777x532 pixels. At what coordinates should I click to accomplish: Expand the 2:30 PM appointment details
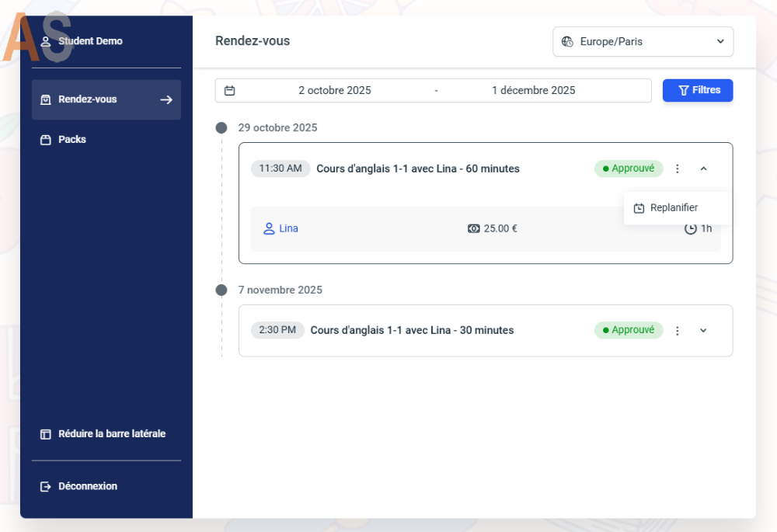(x=703, y=331)
